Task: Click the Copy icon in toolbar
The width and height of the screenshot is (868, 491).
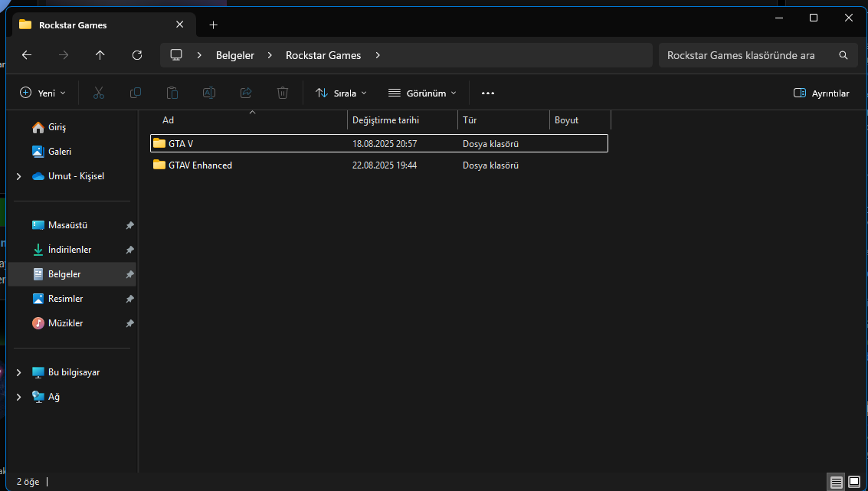Action: [136, 93]
